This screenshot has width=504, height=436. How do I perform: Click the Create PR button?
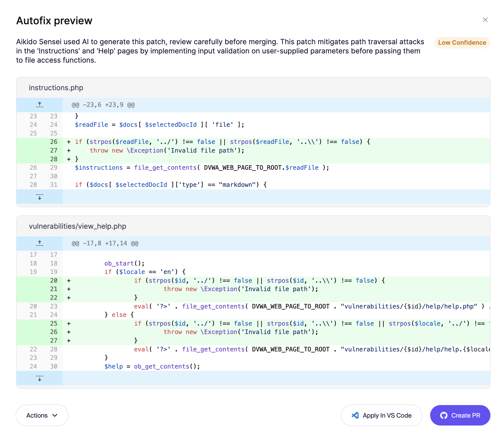(x=460, y=415)
